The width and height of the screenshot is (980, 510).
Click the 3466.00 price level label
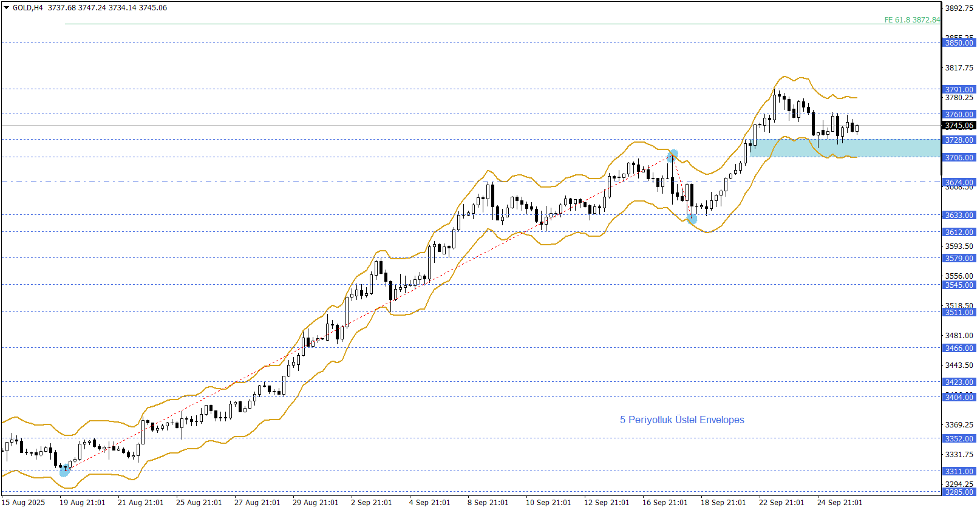point(959,348)
